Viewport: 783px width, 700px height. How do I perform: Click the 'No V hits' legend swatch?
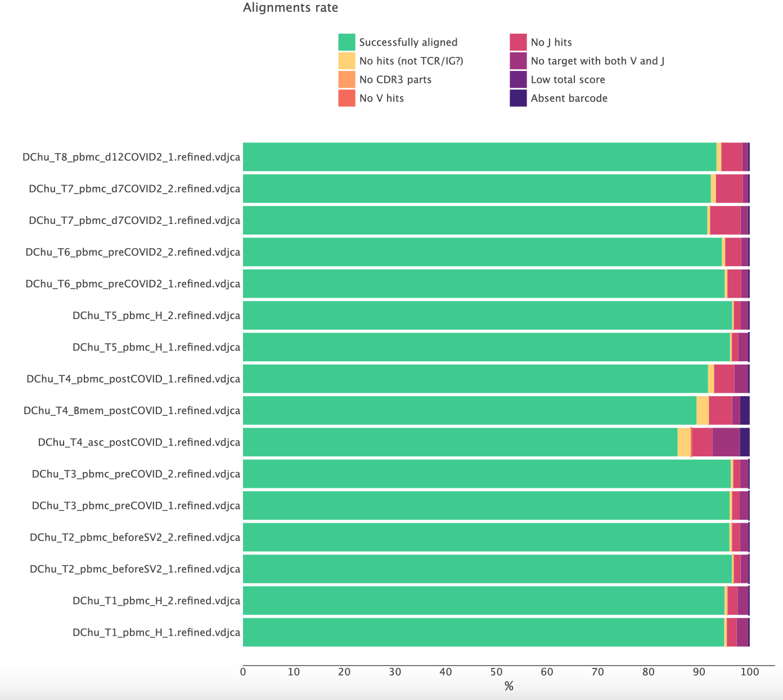[x=346, y=98]
